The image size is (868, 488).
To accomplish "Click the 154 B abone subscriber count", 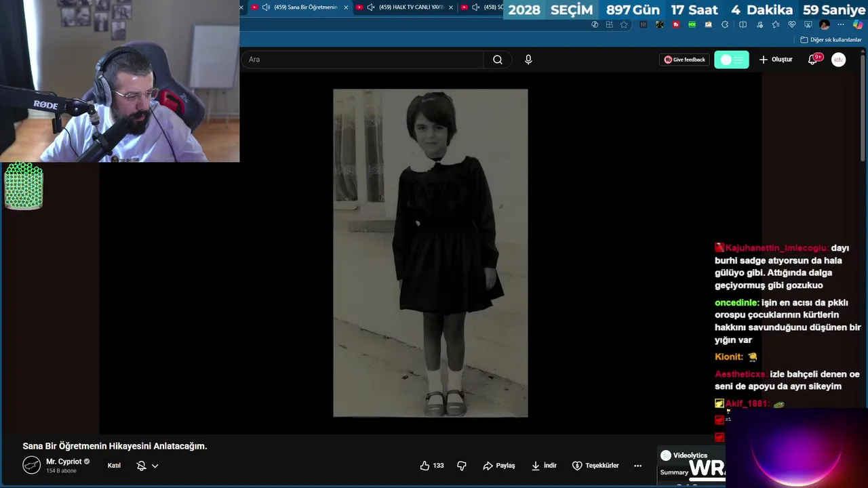I will 61,471.
